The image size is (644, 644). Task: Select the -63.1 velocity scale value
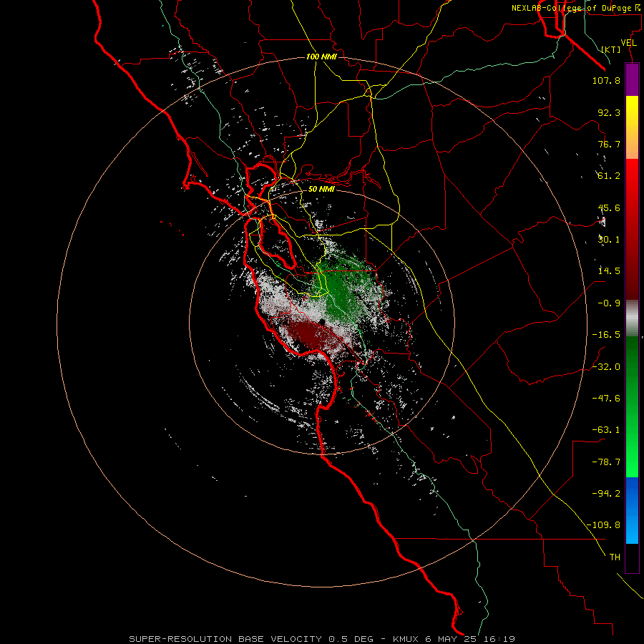pyautogui.click(x=606, y=430)
